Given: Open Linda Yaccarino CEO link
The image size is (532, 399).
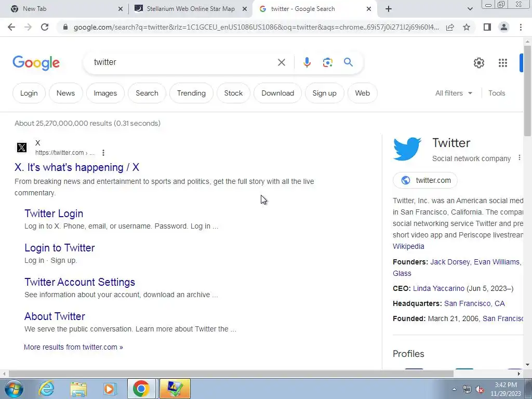Looking at the screenshot, I should (438, 288).
